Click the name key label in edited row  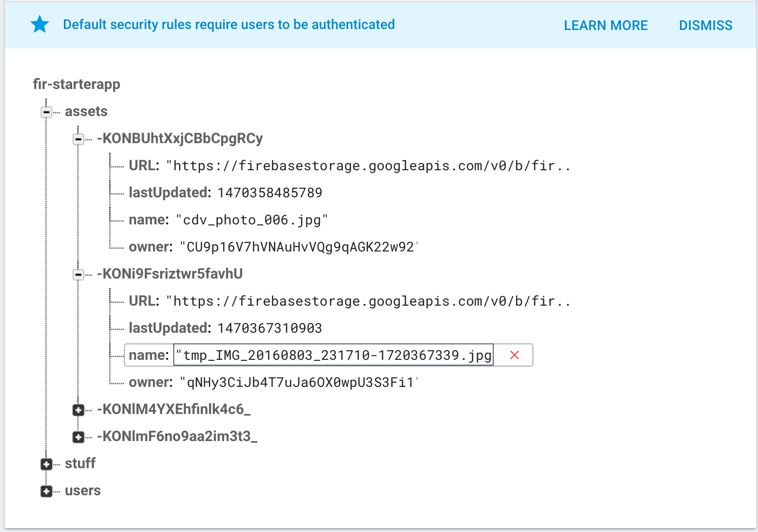click(149, 355)
